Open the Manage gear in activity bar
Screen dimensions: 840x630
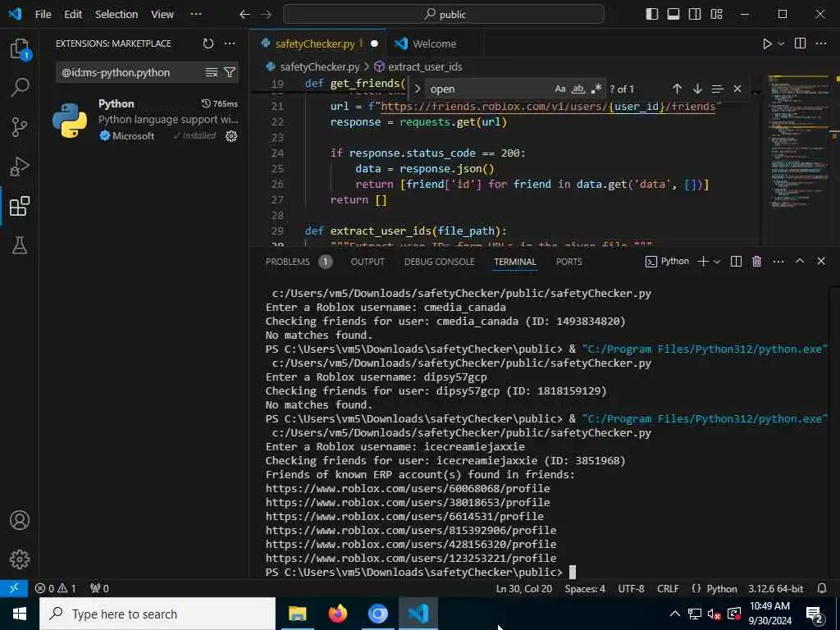[x=20, y=559]
